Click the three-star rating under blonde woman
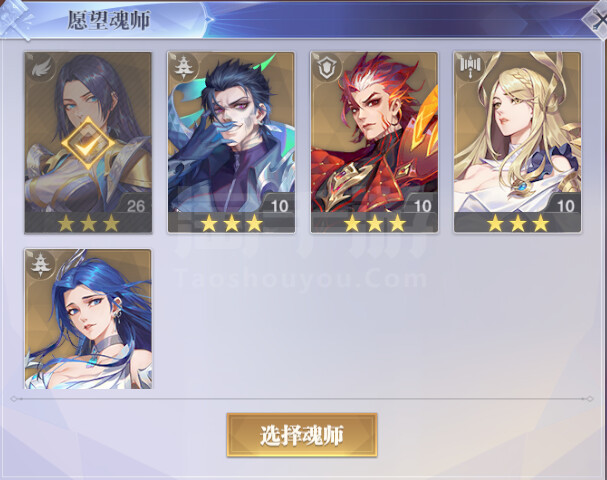The height and width of the screenshot is (480, 607). click(x=518, y=223)
